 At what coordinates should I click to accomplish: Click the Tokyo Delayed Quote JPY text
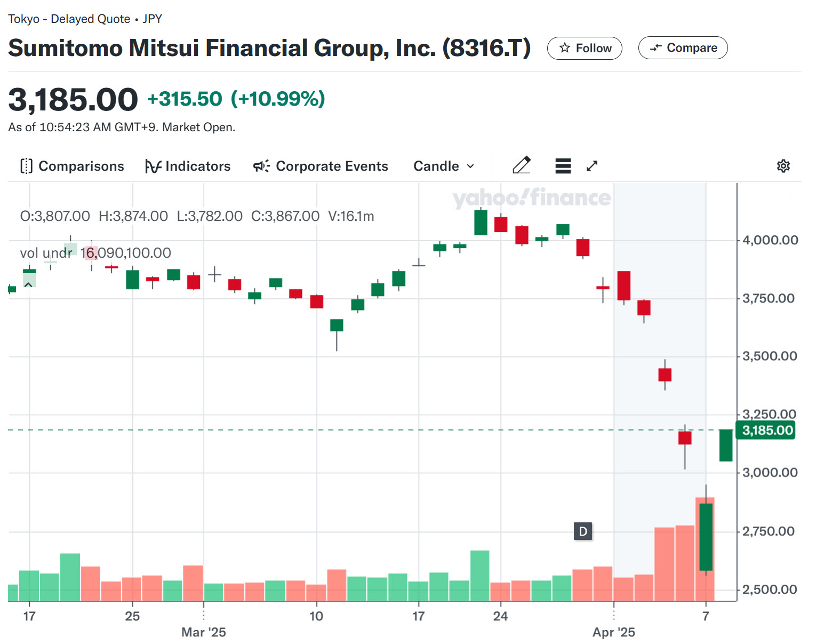pyautogui.click(x=85, y=19)
